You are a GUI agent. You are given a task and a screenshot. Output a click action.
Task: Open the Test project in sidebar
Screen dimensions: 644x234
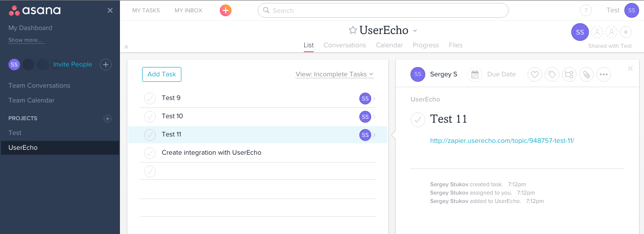point(15,133)
